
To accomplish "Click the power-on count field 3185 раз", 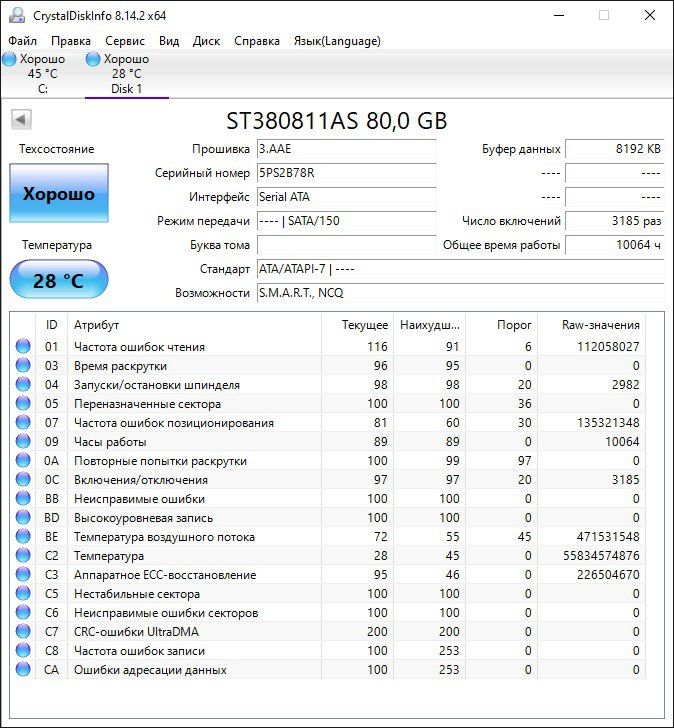I will click(x=615, y=221).
